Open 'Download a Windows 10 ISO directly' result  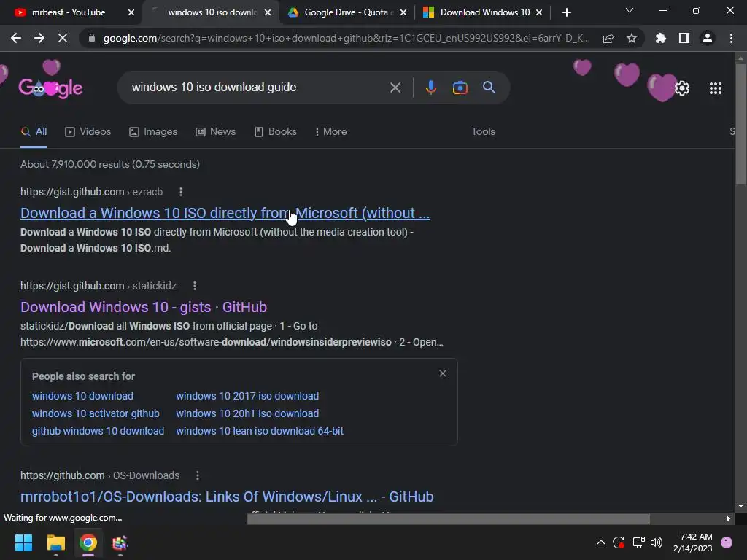[225, 213]
